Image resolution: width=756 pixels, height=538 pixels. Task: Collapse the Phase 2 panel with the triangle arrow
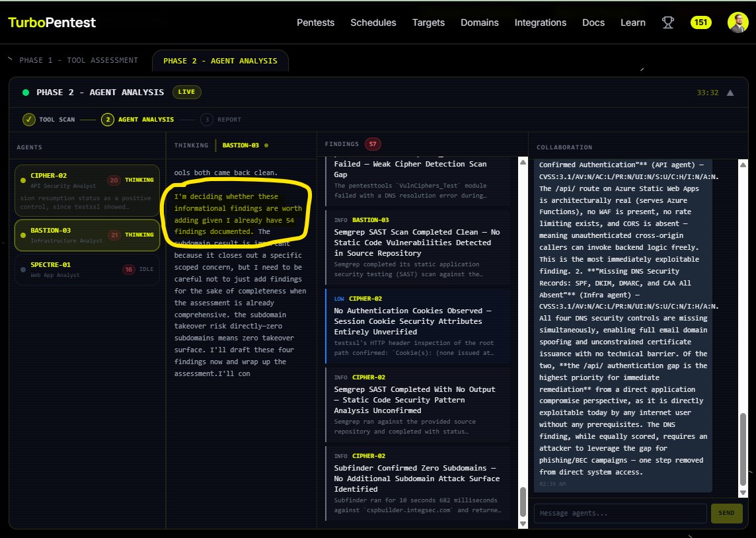pos(731,93)
